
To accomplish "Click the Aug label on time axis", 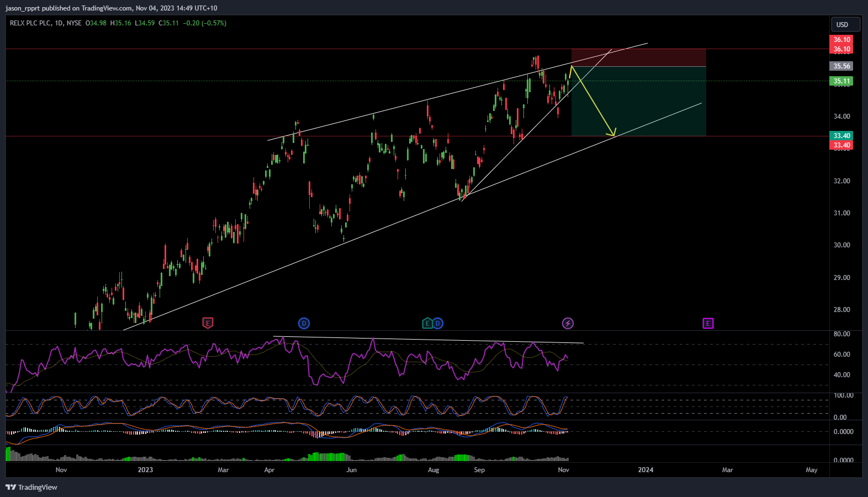I will pos(433,470).
